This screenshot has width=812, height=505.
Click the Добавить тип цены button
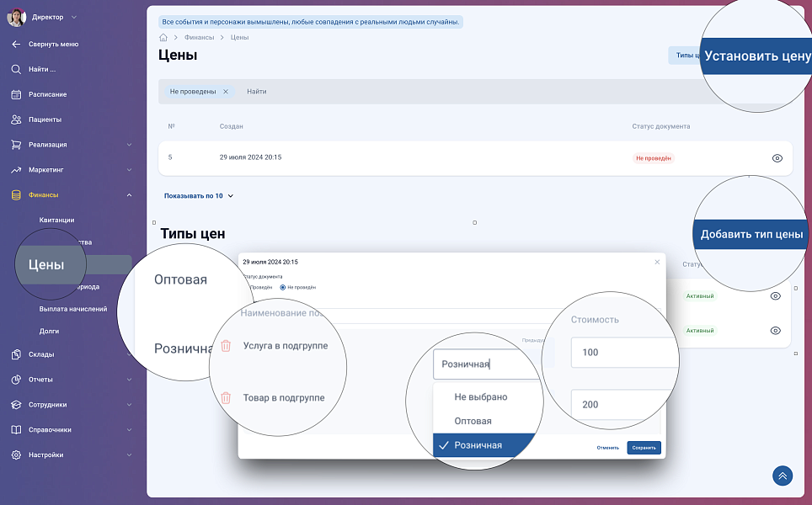coord(751,235)
